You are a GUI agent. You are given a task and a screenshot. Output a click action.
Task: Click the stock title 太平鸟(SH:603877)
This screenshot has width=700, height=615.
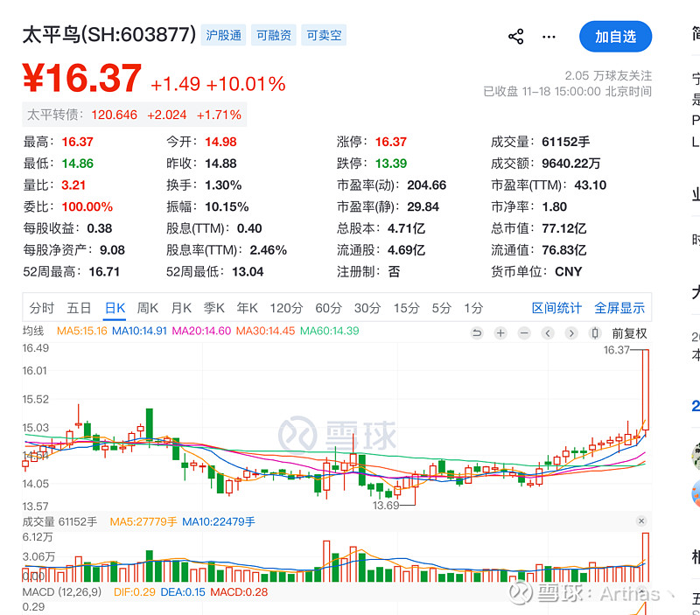pos(109,35)
